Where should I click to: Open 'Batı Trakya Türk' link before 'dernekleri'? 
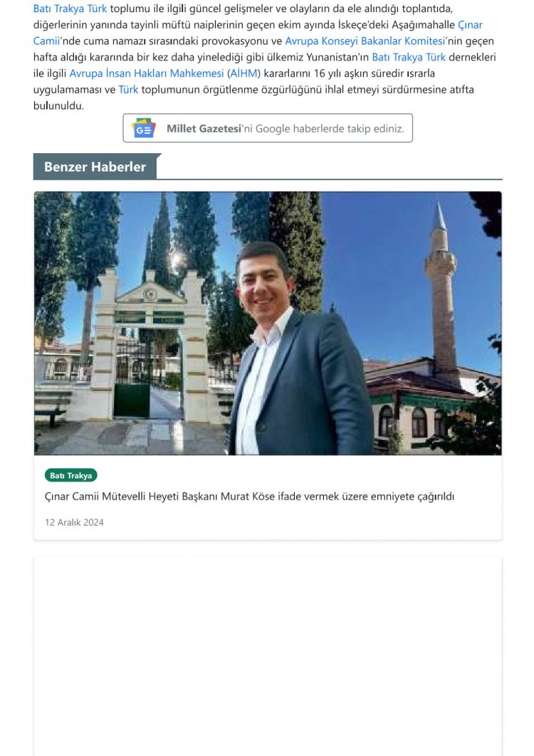[x=409, y=57]
